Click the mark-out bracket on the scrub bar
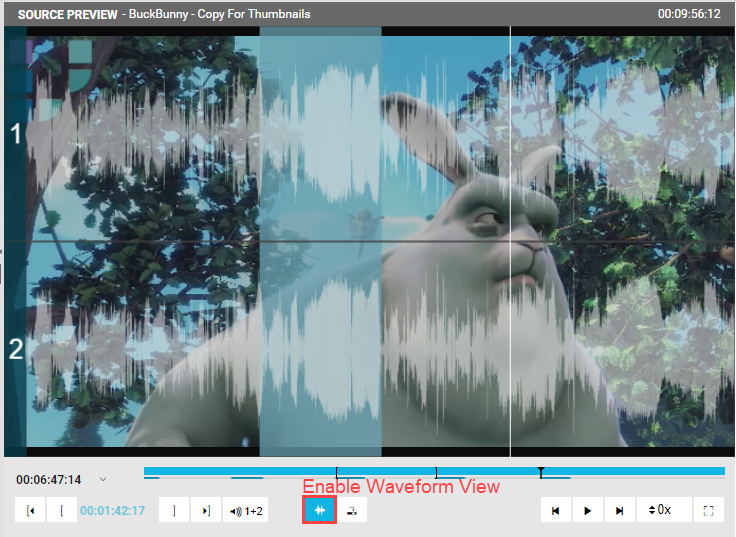This screenshot has height=537, width=736. coord(436,472)
